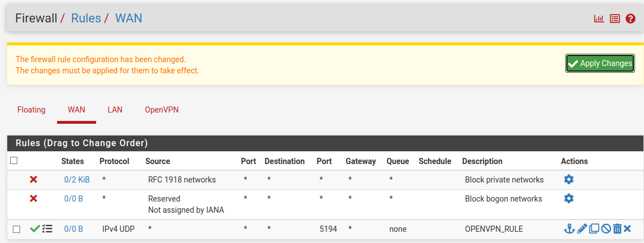Open settings gear for Block private networks

click(x=569, y=180)
